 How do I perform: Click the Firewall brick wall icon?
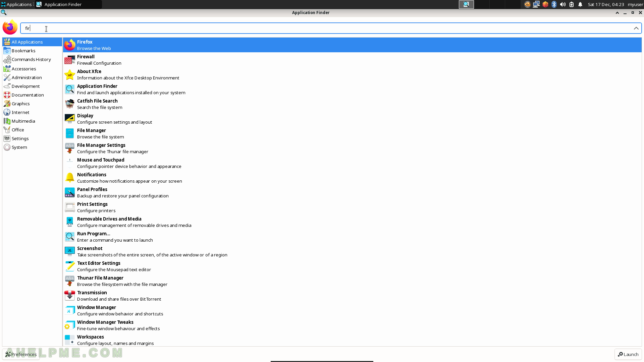70,60
